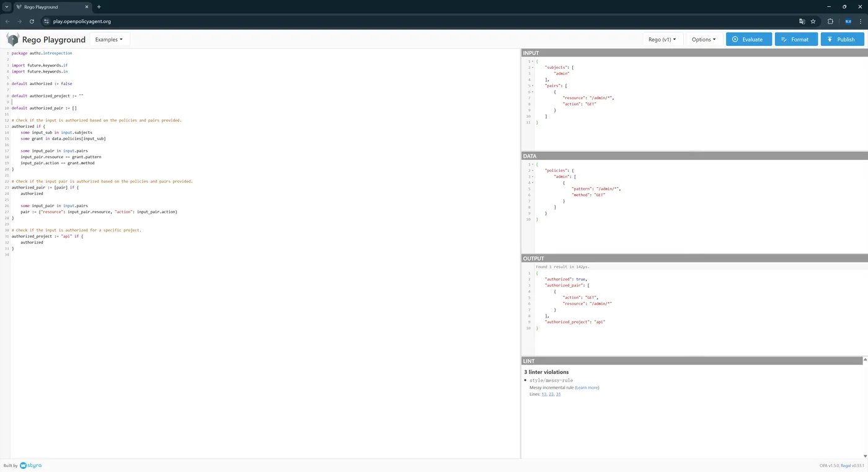868x472 pixels.
Task: Click the "method": "GET" line in DATA
Action: point(588,195)
